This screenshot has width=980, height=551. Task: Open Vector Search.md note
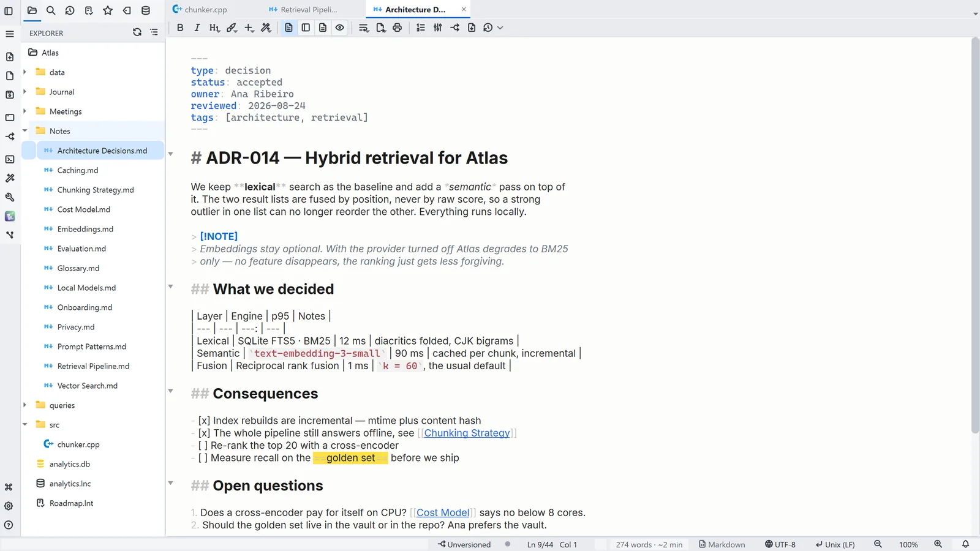click(88, 386)
